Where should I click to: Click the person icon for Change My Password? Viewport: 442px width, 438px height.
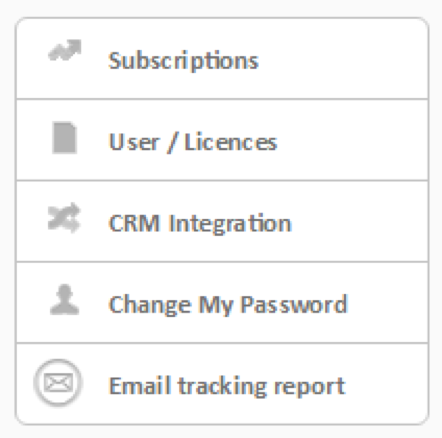point(64,300)
